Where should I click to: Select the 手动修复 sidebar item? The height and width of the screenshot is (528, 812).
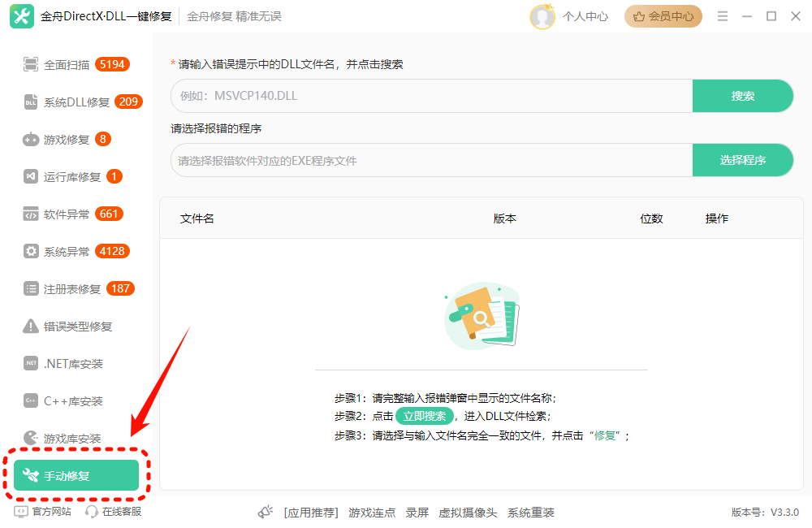pos(76,475)
